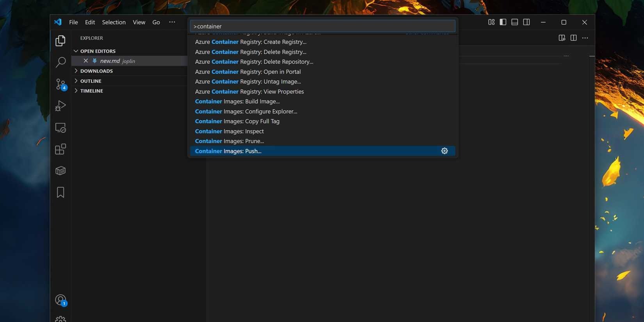Open the Edit menu

pos(90,22)
